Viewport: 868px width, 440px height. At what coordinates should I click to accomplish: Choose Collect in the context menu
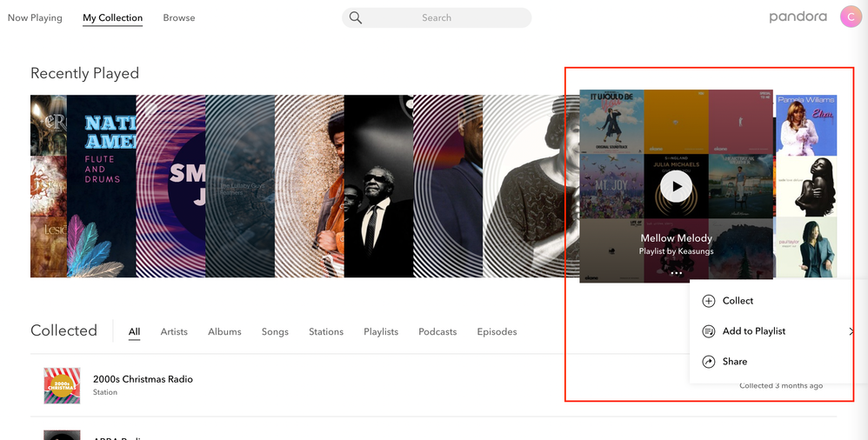click(738, 301)
